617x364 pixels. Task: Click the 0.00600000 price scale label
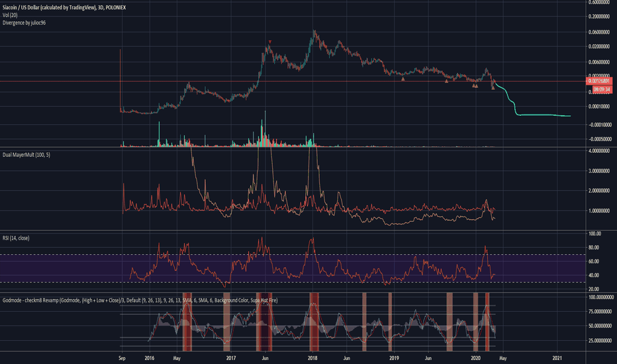pos(599,62)
